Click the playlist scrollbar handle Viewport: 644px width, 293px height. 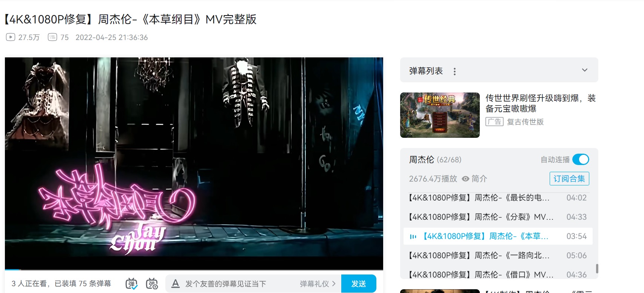click(597, 268)
